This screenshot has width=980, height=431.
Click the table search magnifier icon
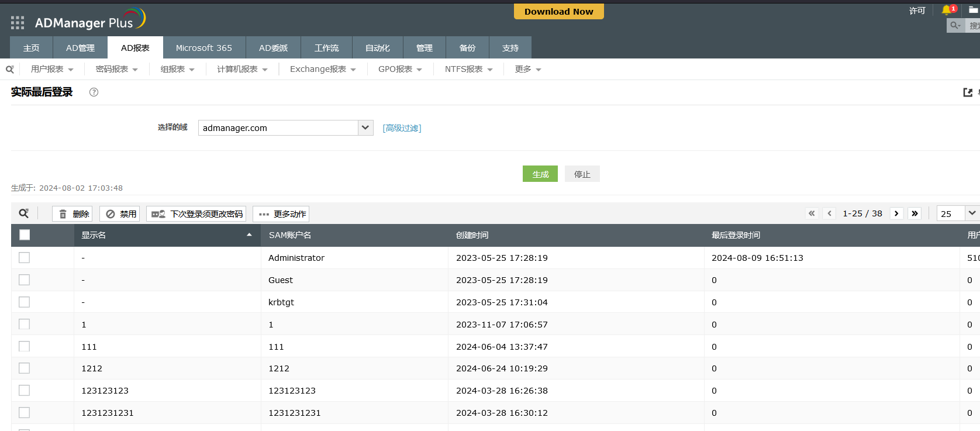pyautogui.click(x=24, y=213)
